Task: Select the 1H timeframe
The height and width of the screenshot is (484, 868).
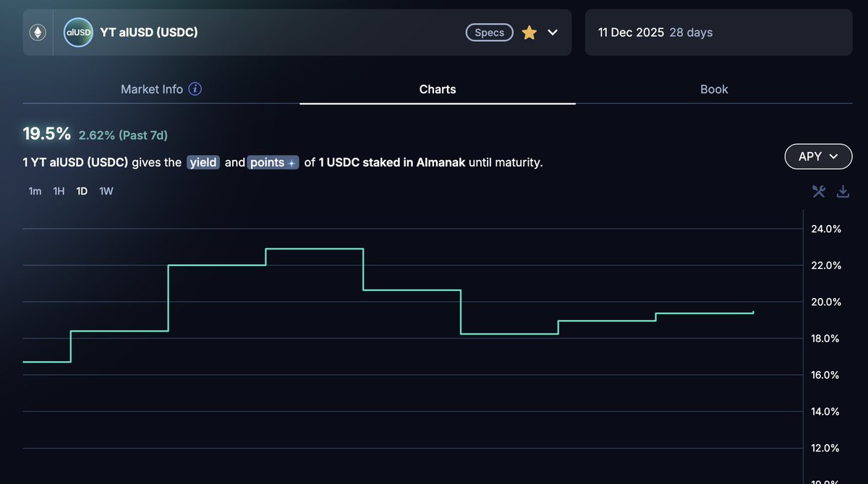Action: coord(59,191)
